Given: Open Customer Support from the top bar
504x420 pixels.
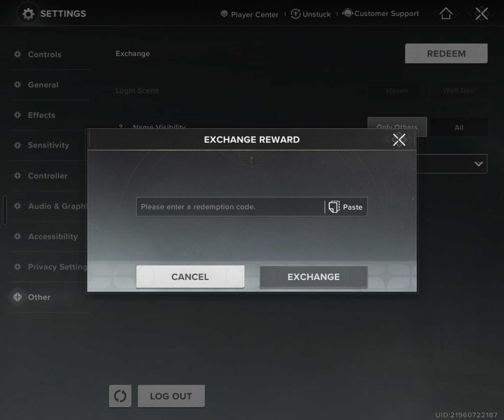Looking at the screenshot, I should point(381,13).
